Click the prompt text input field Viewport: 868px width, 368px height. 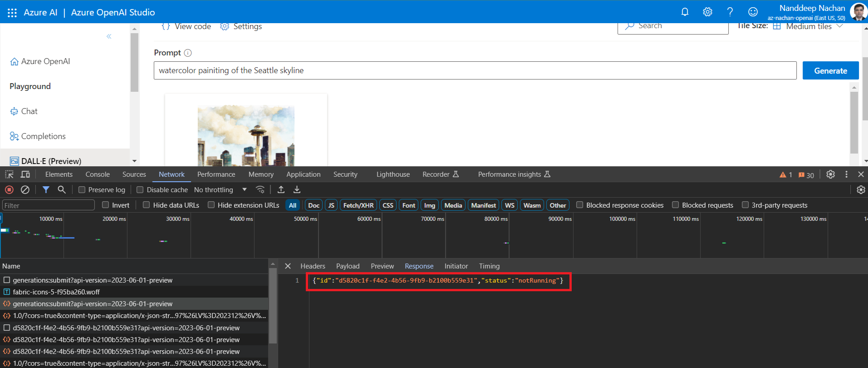475,70
